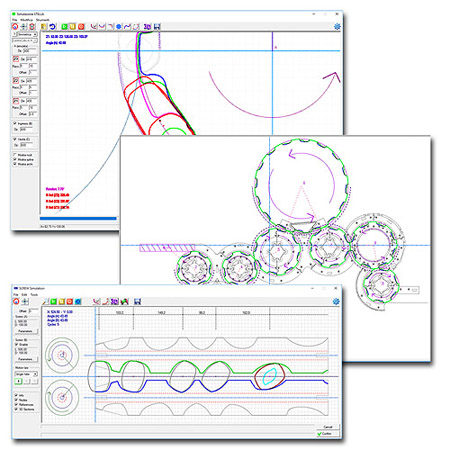Click the 3D view icon in SCREW Simulation toolbar
The image size is (450, 450).
pos(114,302)
